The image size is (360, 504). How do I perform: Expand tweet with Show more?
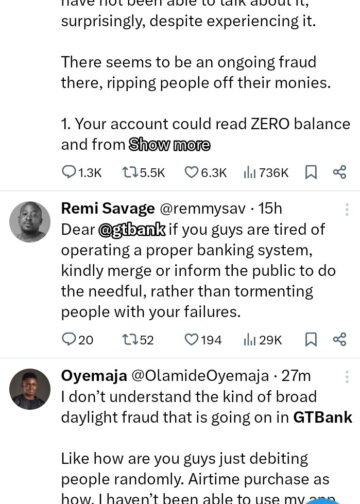[x=170, y=145]
